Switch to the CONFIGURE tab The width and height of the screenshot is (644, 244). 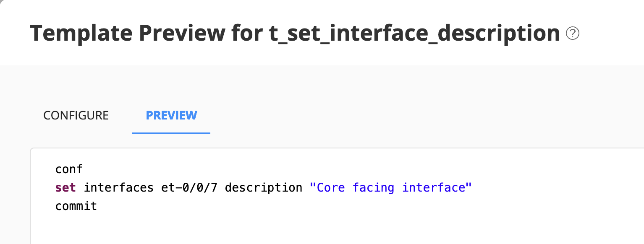pos(76,115)
